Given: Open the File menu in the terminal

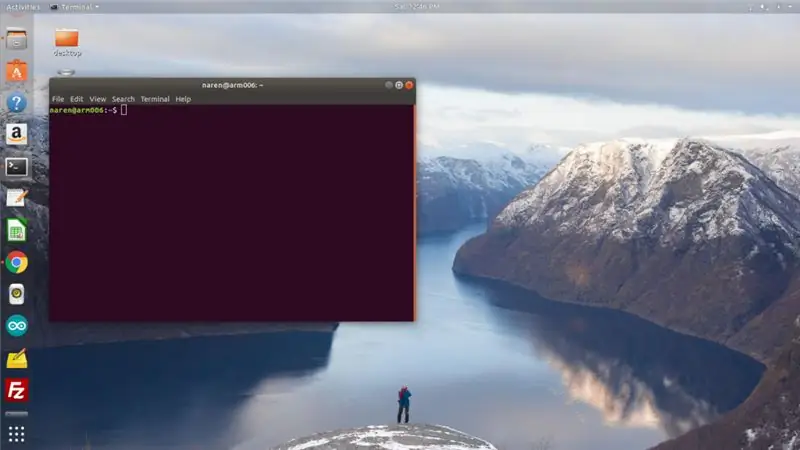Looking at the screenshot, I should point(58,99).
